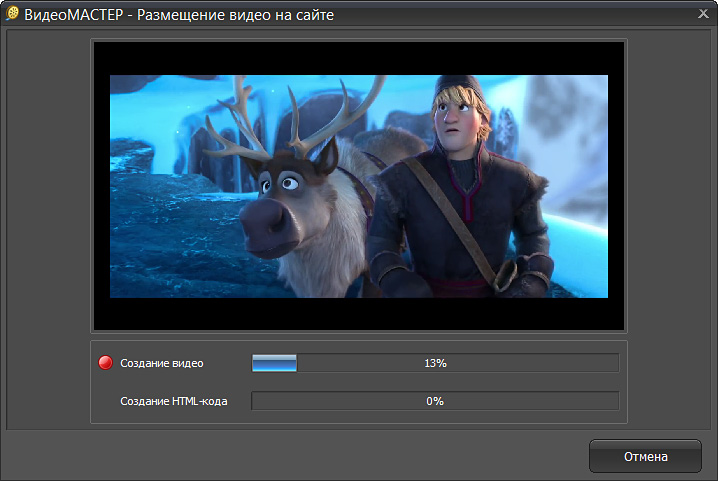Viewport: 718px width, 481px height.
Task: Click the Создание видео label
Action: click(x=162, y=363)
